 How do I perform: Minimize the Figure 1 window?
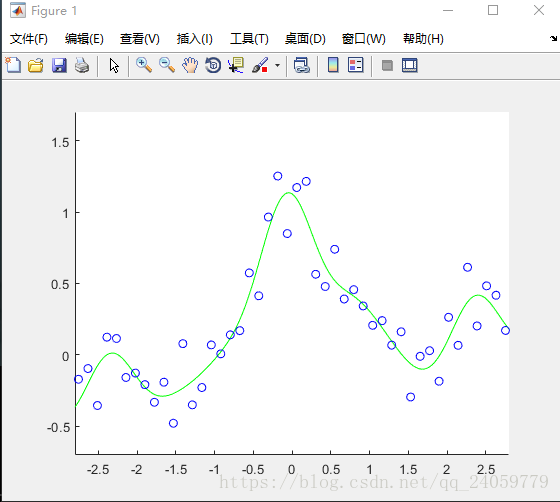pos(448,10)
